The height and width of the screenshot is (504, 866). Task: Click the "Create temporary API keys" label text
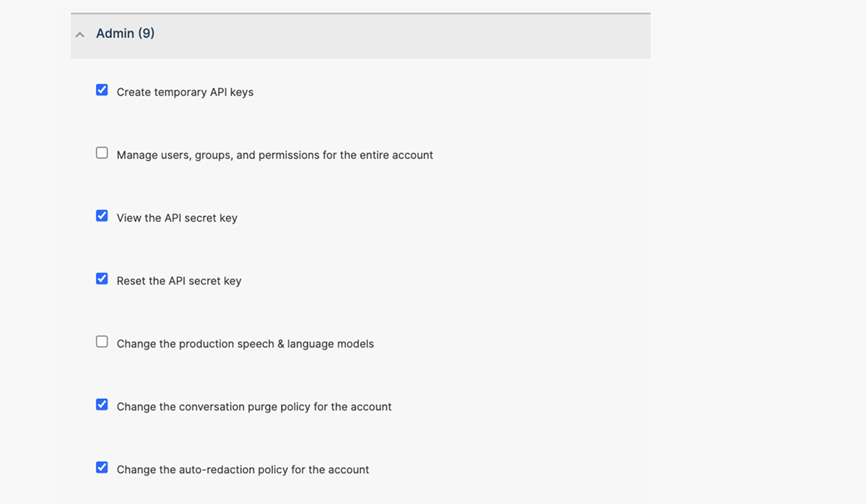click(x=185, y=92)
